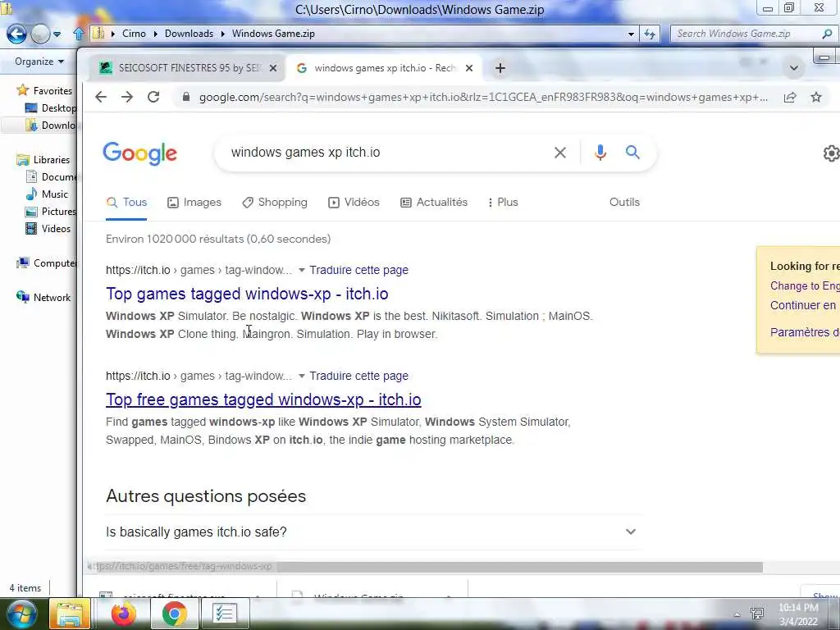840x630 pixels.
Task: Open File Explorer from taskbar
Action: [x=71, y=614]
